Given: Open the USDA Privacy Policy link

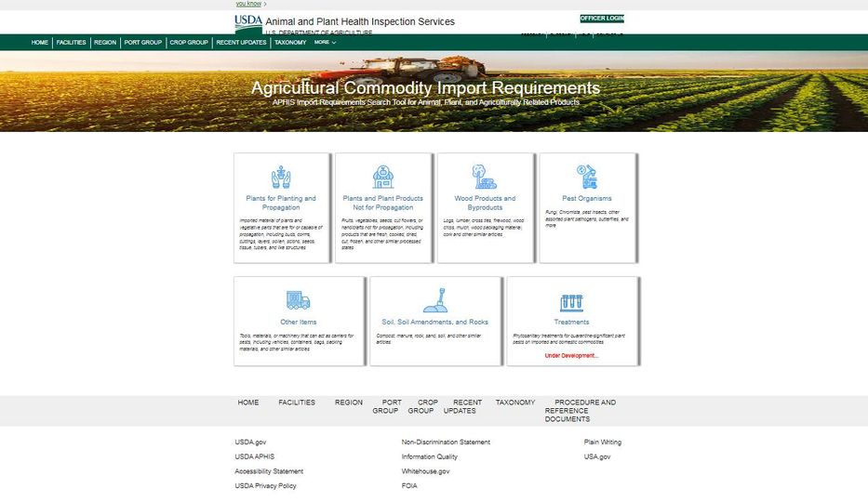Looking at the screenshot, I should pyautogui.click(x=265, y=486).
